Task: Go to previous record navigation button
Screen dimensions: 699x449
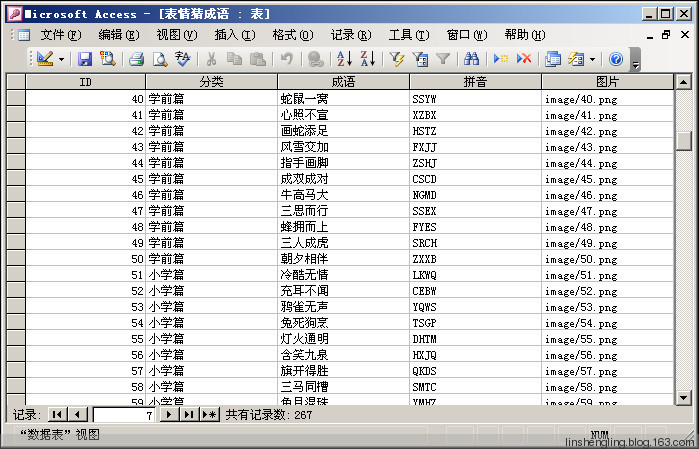Action: pos(78,415)
